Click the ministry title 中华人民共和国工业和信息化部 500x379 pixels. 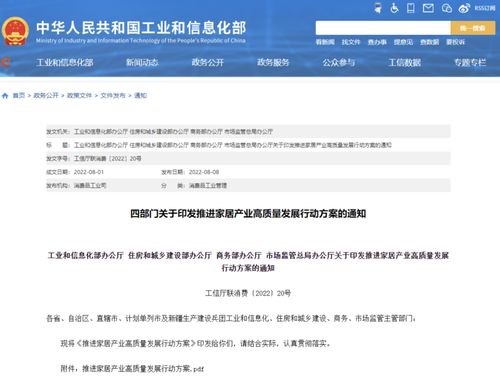pyautogui.click(x=141, y=28)
